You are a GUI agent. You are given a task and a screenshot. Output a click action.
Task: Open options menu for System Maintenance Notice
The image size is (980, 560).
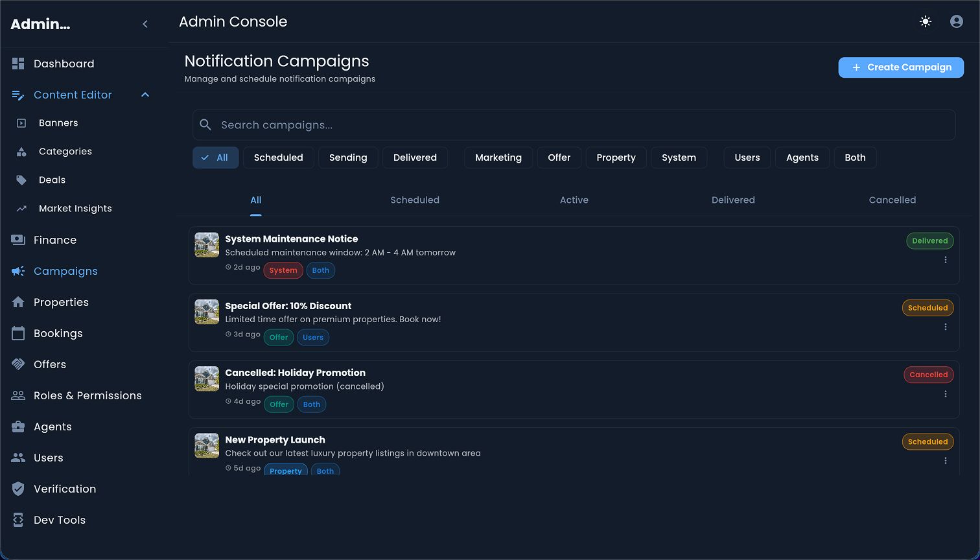tap(946, 260)
